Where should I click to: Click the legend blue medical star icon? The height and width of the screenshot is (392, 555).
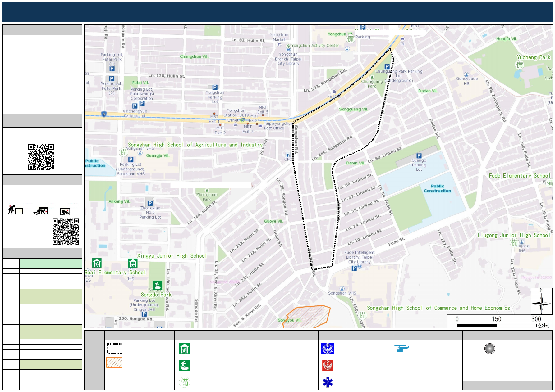(328, 382)
